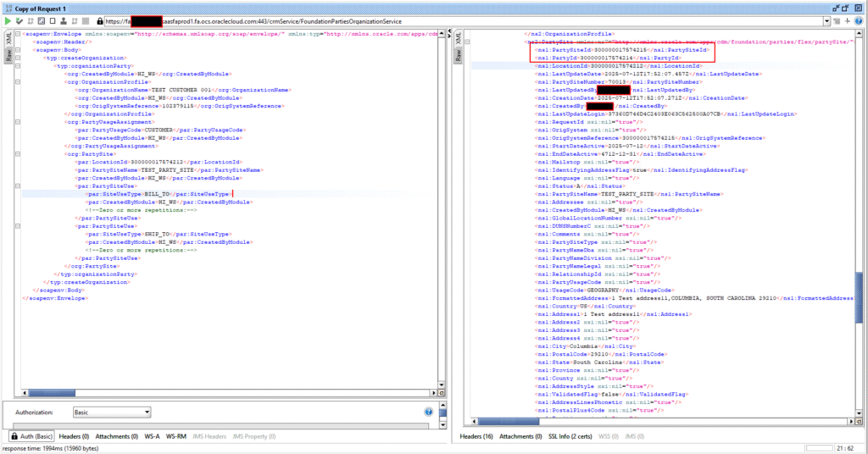Click response editor vertical scrollbar thumb
868x454 pixels.
(x=859, y=296)
